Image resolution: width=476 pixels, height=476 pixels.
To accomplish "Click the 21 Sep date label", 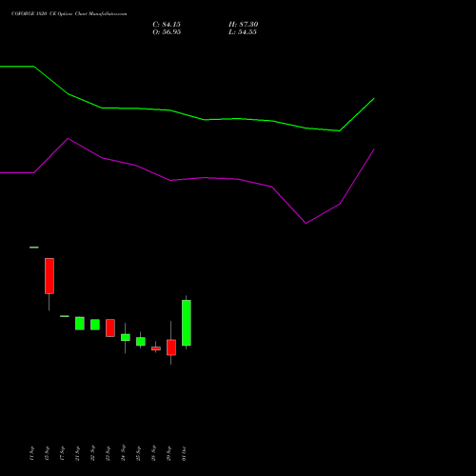I will 77,453.
